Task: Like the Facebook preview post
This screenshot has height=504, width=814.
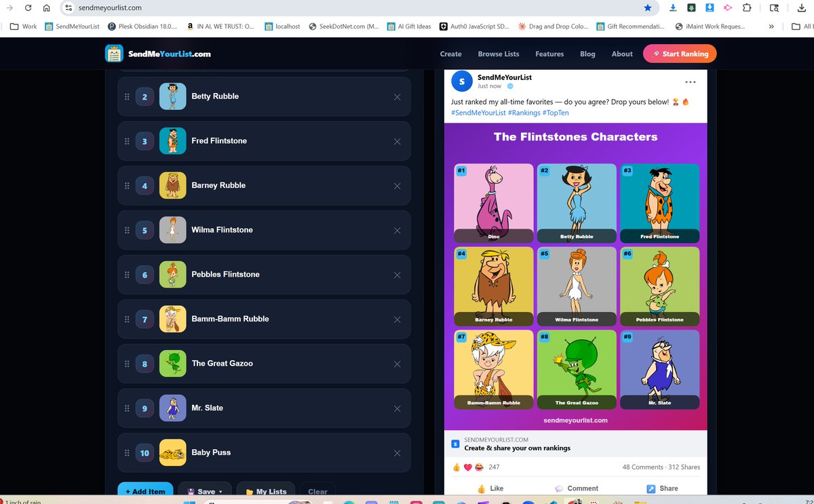Action: pyautogui.click(x=490, y=488)
